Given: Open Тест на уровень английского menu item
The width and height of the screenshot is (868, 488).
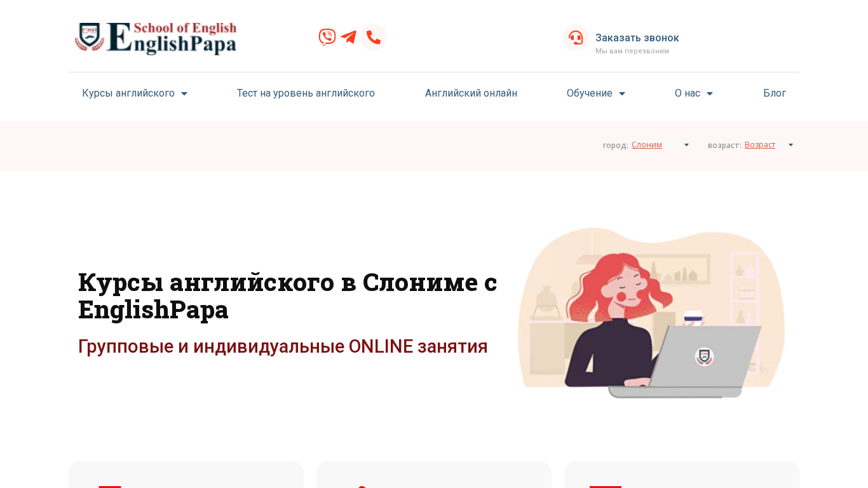Looking at the screenshot, I should (x=306, y=93).
